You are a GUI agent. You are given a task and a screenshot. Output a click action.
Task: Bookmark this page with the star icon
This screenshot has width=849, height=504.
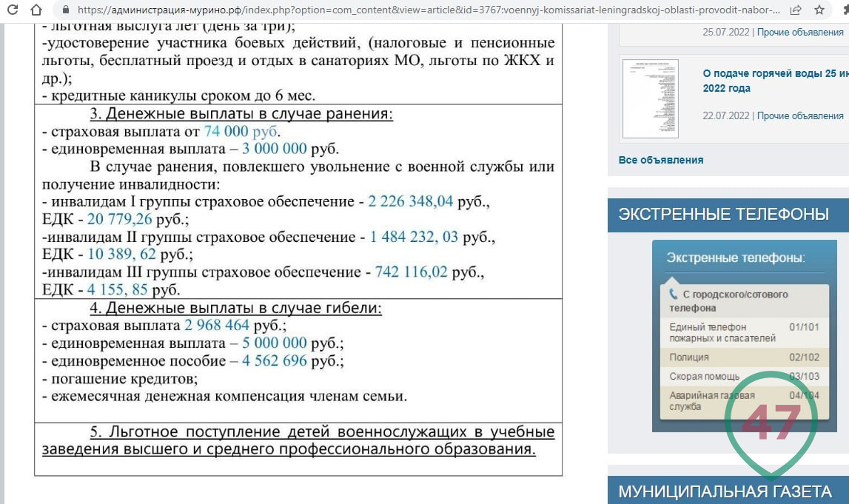819,10
